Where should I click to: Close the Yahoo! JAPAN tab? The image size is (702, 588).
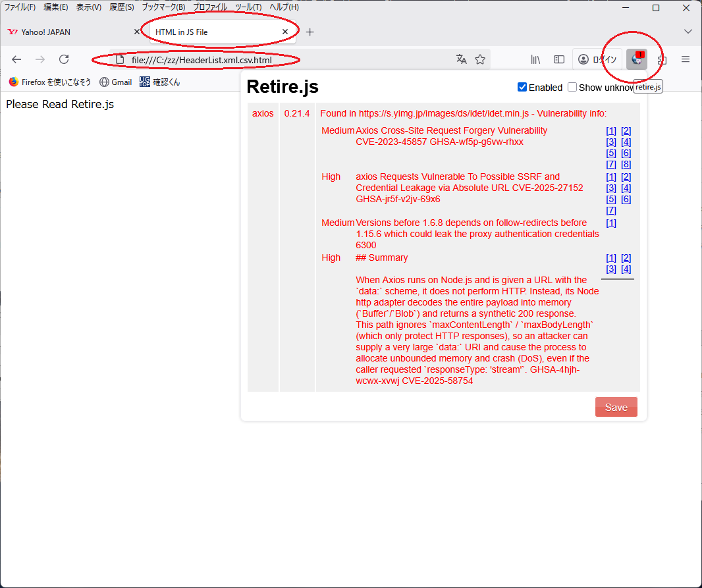[x=137, y=32]
